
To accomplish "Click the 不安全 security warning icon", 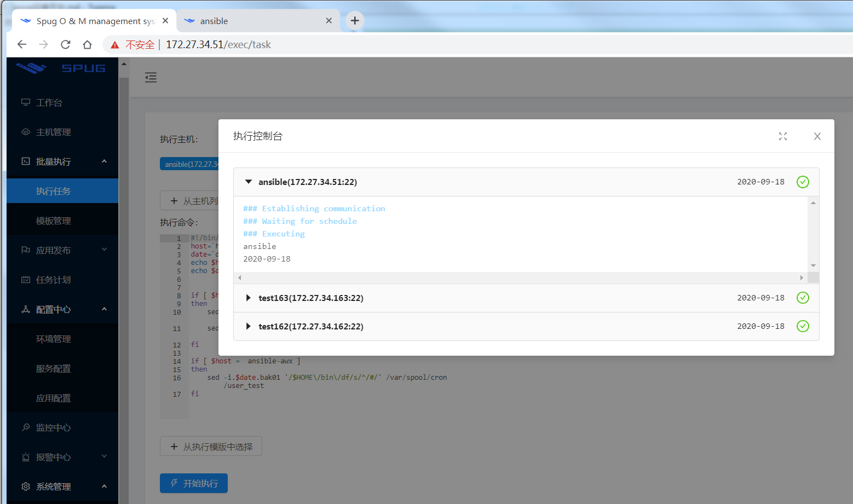I will click(115, 45).
